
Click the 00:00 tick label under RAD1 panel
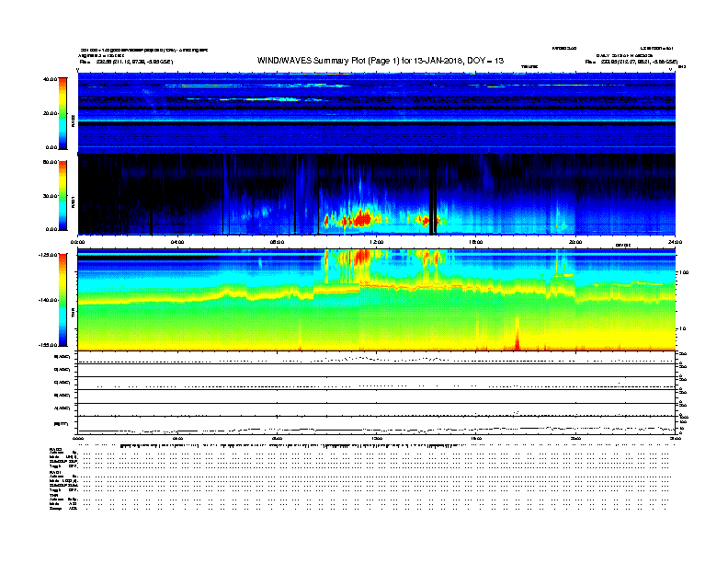(x=77, y=242)
